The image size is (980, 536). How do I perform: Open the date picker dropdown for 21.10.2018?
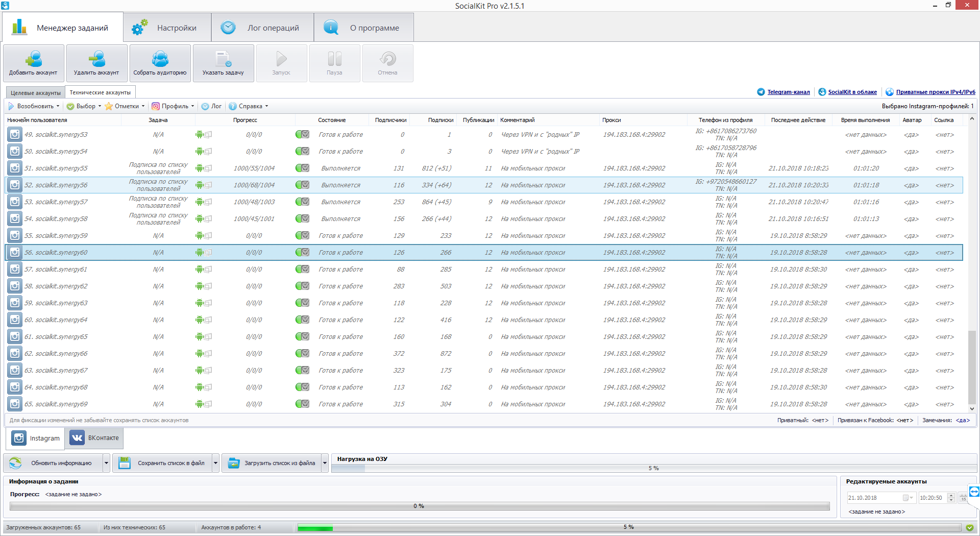[908, 498]
